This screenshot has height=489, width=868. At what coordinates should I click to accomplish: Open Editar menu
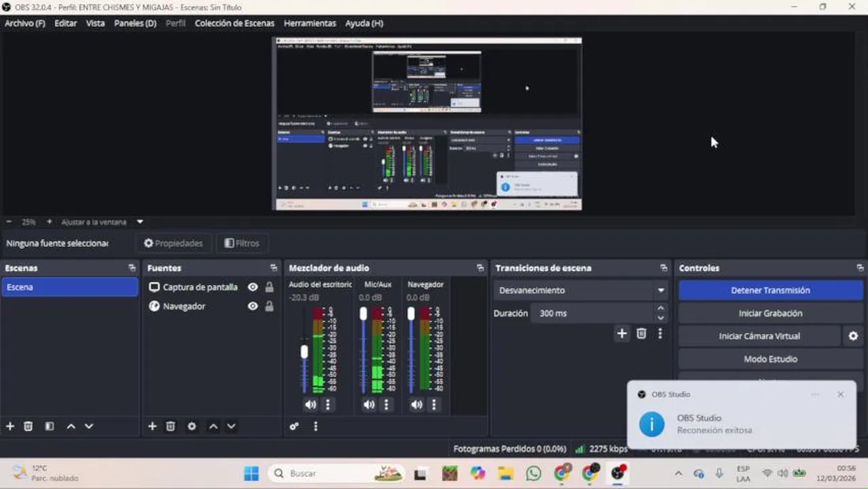point(66,23)
